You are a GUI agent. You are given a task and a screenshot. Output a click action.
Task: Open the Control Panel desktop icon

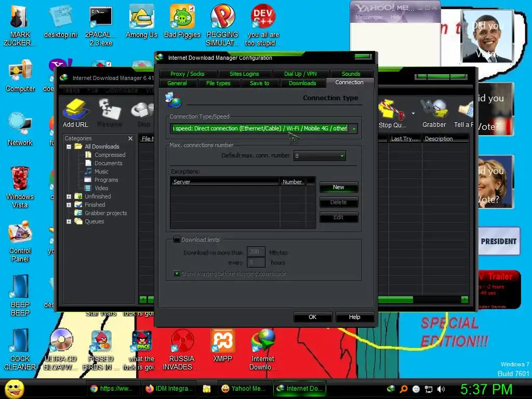(x=20, y=241)
